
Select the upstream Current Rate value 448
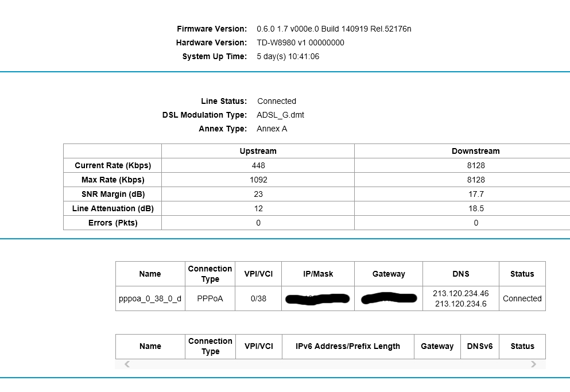[258, 165]
